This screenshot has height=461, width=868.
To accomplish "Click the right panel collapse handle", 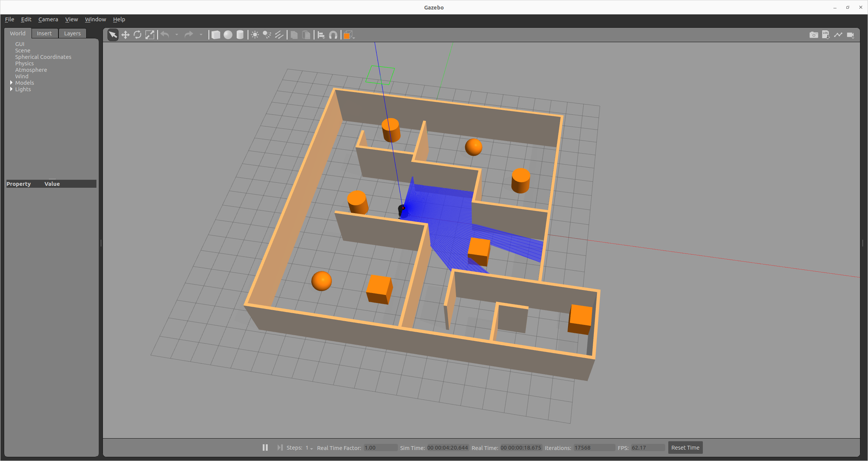I will click(863, 243).
